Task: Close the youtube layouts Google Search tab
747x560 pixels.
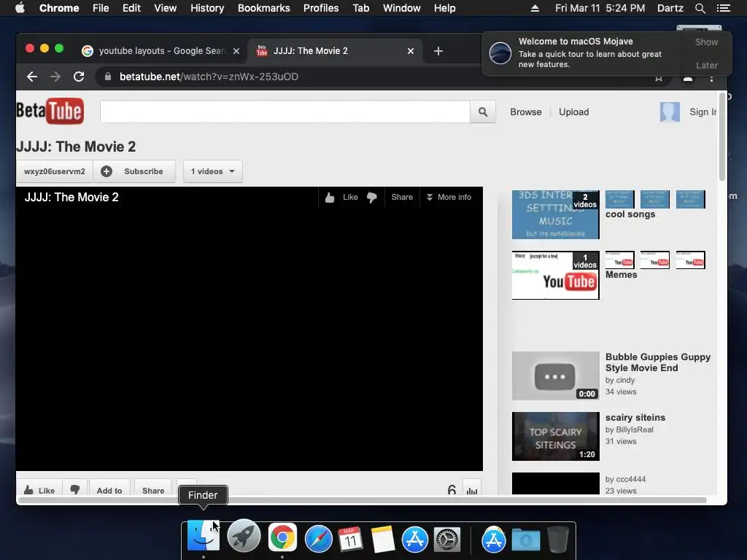Action: [x=236, y=51]
